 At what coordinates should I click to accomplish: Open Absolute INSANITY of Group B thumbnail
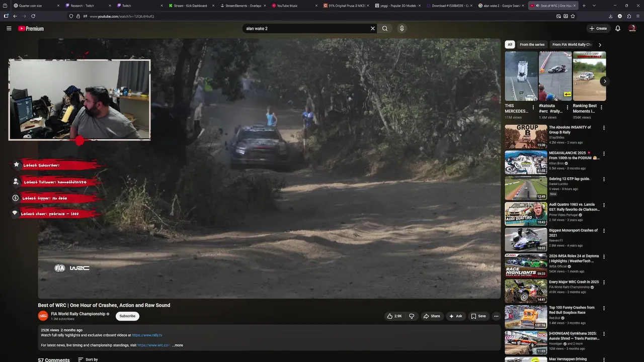[526, 136]
